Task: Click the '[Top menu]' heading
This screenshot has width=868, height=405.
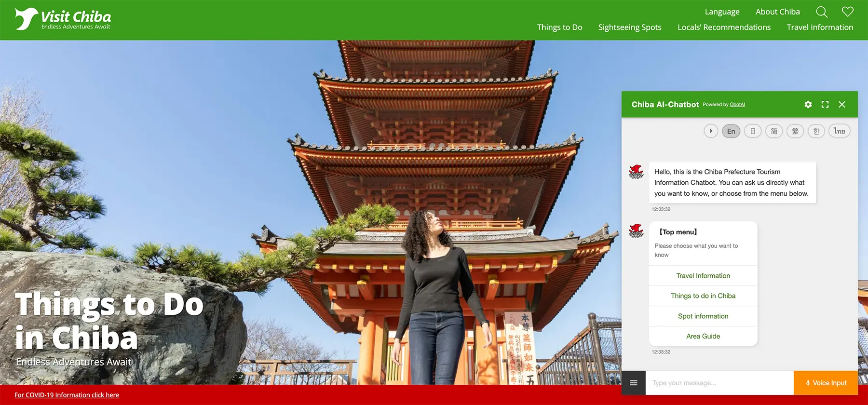Action: [x=678, y=232]
